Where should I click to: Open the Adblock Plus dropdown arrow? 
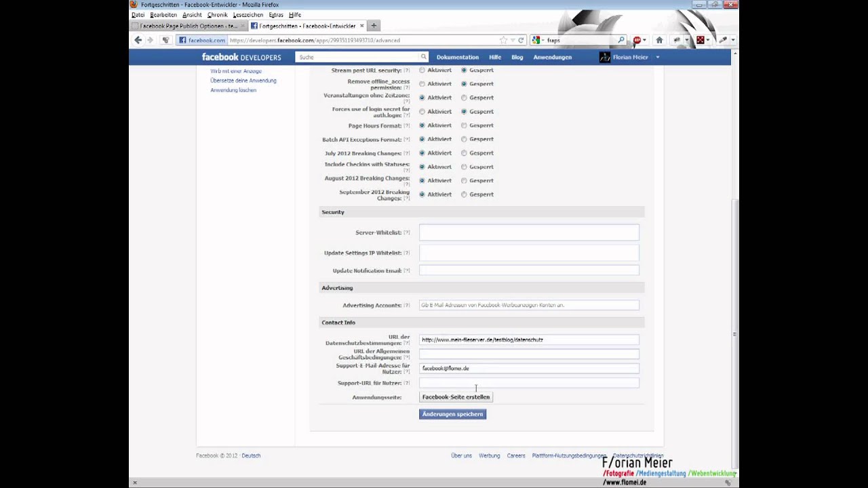coord(644,40)
